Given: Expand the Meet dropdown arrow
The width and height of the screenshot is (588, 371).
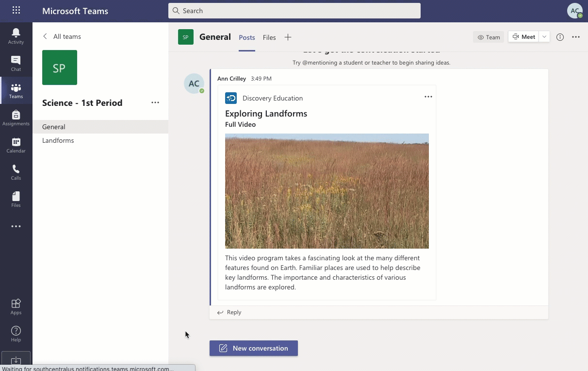Looking at the screenshot, I should coord(544,37).
